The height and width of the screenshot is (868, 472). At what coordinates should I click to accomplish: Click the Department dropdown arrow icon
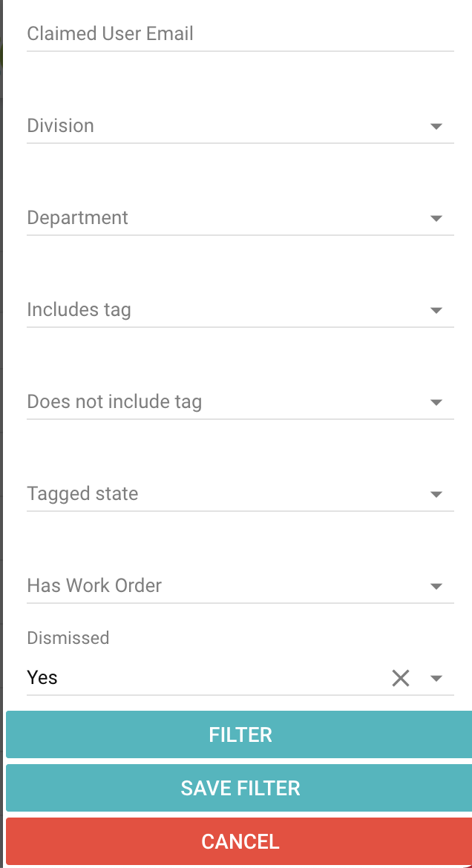click(x=436, y=219)
